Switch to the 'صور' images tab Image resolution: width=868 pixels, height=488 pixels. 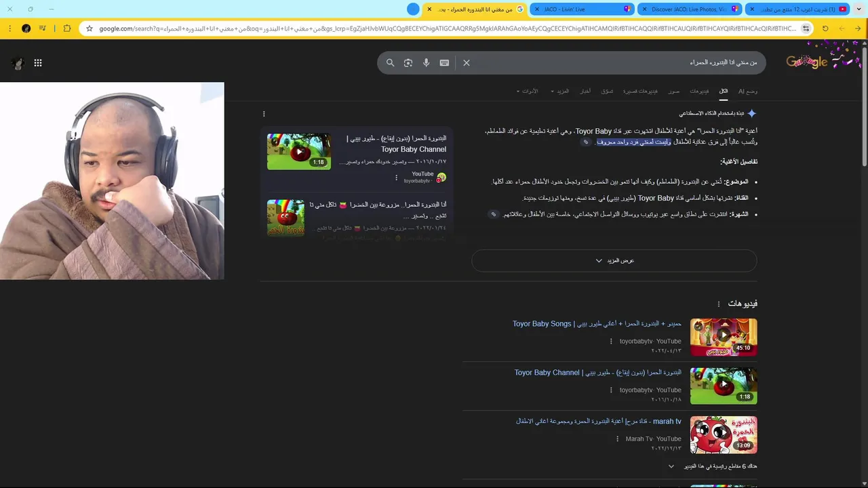(673, 91)
